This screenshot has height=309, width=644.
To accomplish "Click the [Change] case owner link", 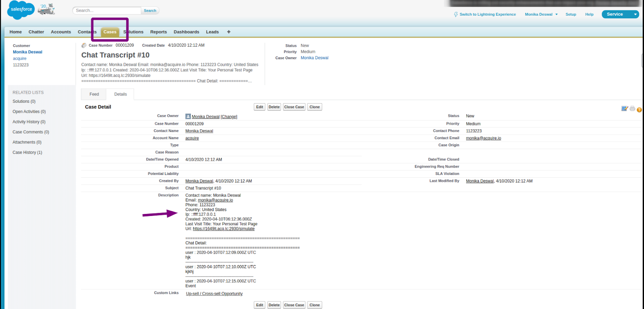I will coord(229,117).
